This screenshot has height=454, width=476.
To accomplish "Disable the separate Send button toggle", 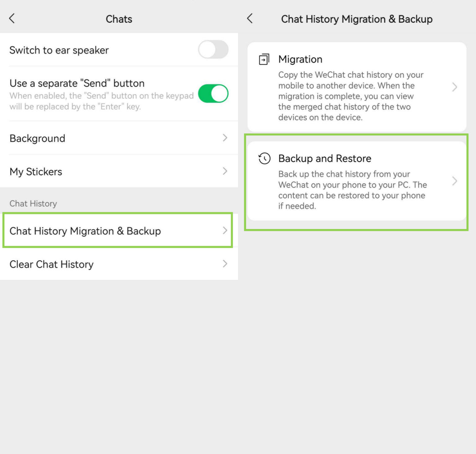I will click(213, 93).
